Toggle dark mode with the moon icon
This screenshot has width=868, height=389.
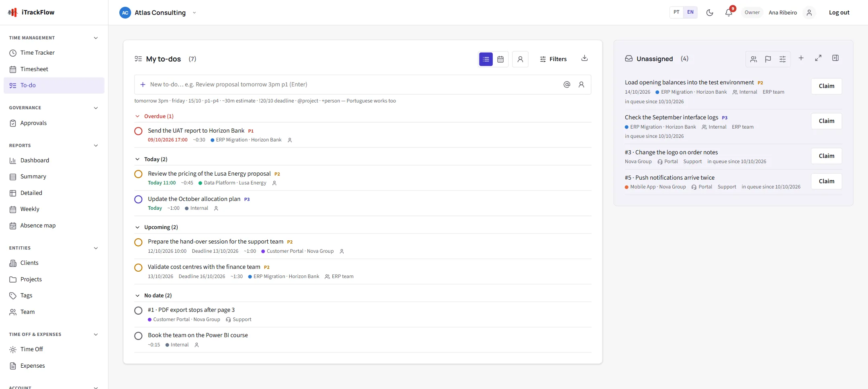click(710, 12)
